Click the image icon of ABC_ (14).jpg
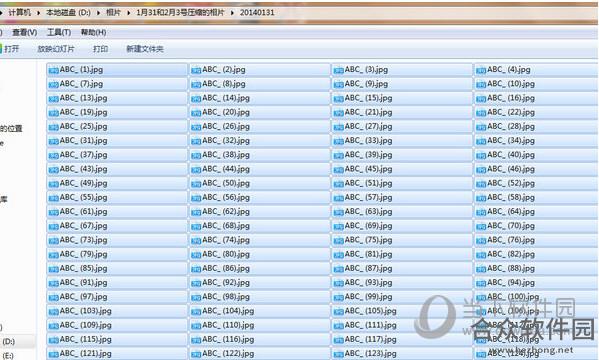Image resolution: width=599 pixels, height=360 pixels. [196, 99]
